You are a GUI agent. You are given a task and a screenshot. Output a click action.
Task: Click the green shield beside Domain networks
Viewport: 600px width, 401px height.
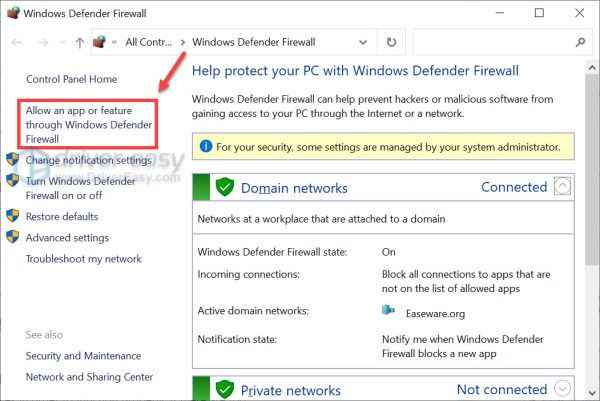[225, 187]
